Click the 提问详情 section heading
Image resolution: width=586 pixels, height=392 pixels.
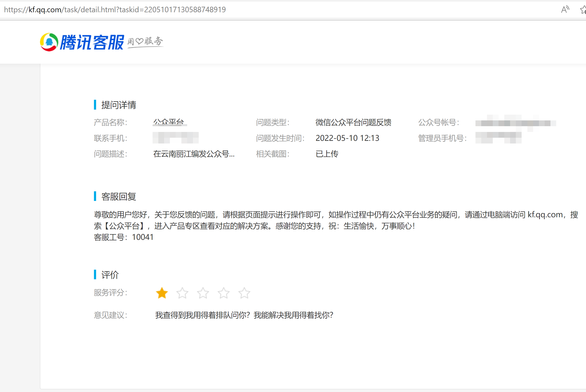click(x=119, y=105)
